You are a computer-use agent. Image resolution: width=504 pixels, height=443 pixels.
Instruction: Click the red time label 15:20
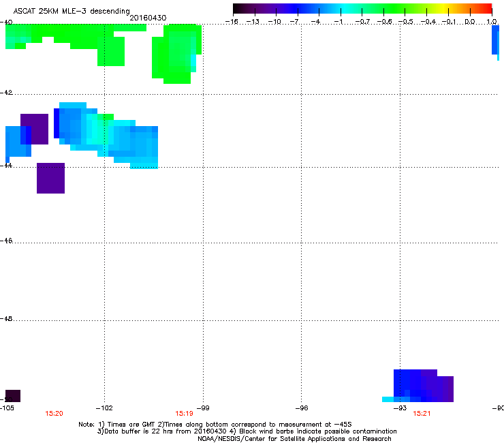point(54,414)
